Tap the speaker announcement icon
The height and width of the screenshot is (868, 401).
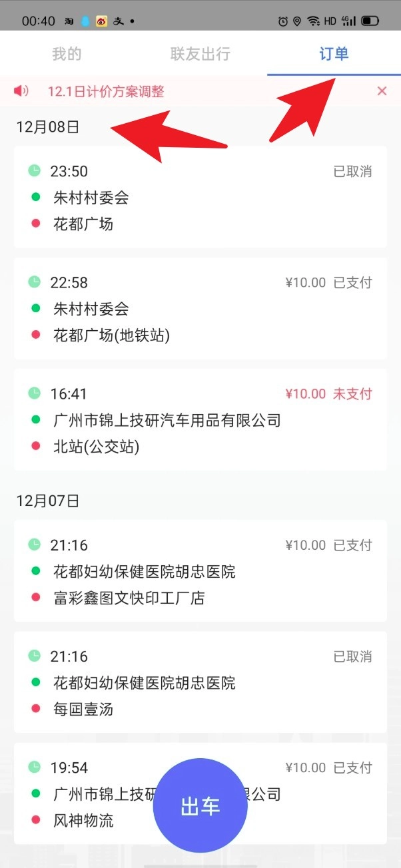click(22, 91)
